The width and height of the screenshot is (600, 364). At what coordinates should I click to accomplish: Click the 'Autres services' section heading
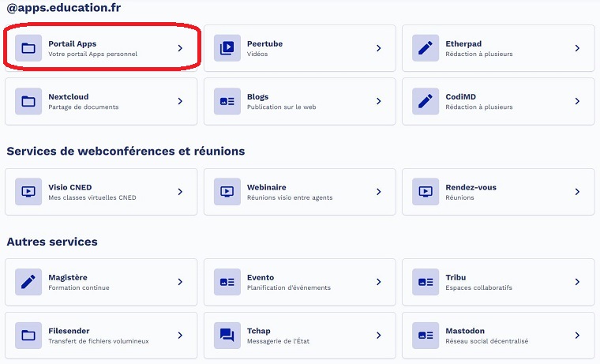pyautogui.click(x=52, y=242)
